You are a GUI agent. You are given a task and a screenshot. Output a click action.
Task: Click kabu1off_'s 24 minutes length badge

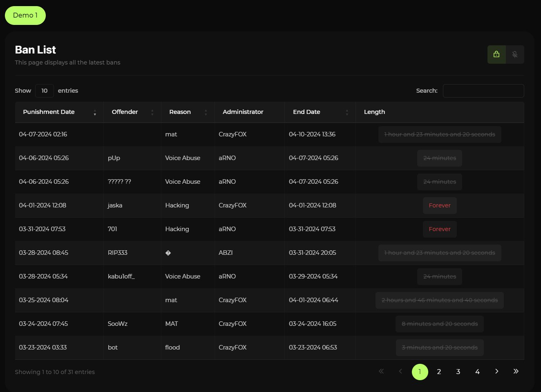440,276
